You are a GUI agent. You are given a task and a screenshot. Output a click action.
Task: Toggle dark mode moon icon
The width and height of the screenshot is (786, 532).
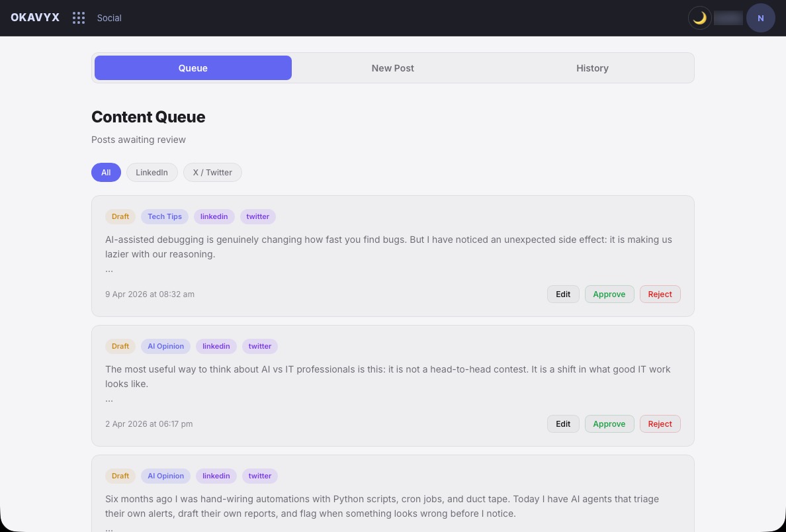(700, 18)
